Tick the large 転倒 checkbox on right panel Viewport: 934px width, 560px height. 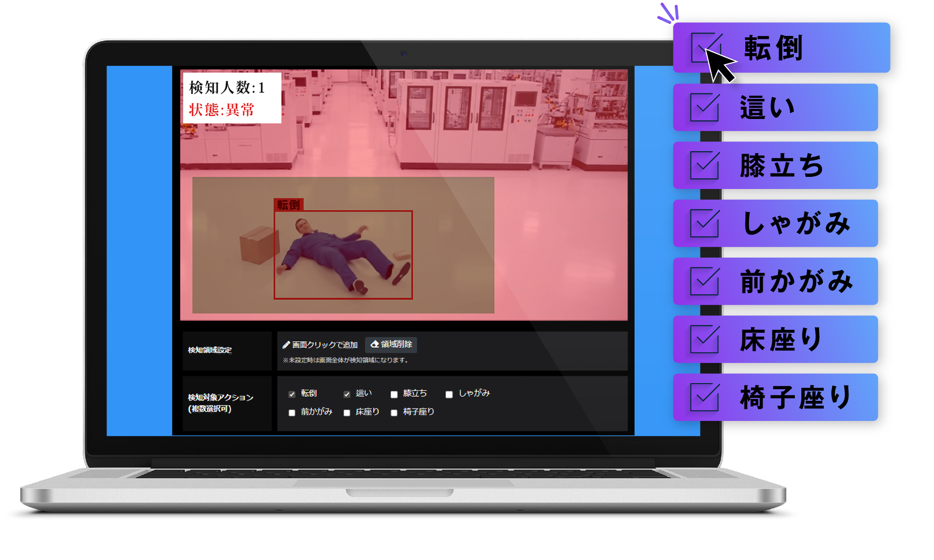pos(705,48)
